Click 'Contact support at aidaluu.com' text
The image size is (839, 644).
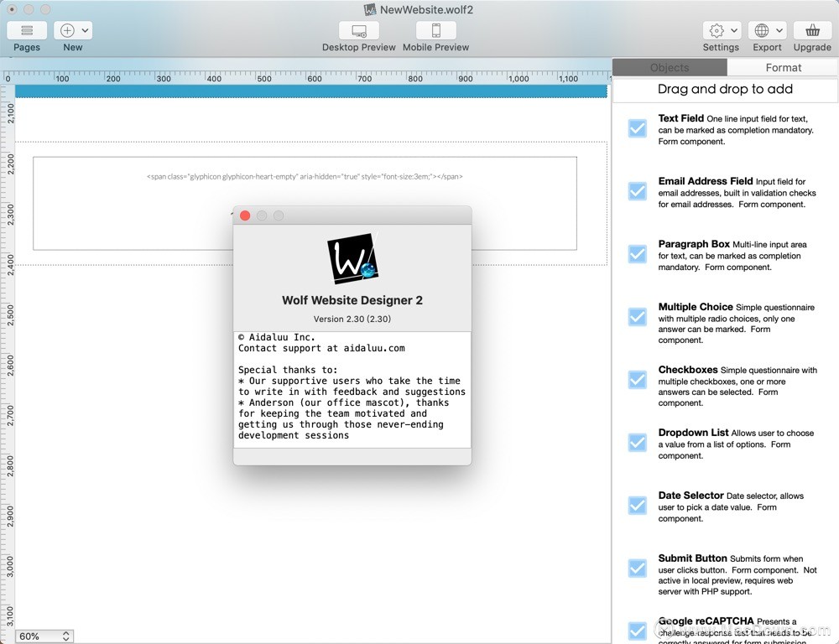coord(321,348)
